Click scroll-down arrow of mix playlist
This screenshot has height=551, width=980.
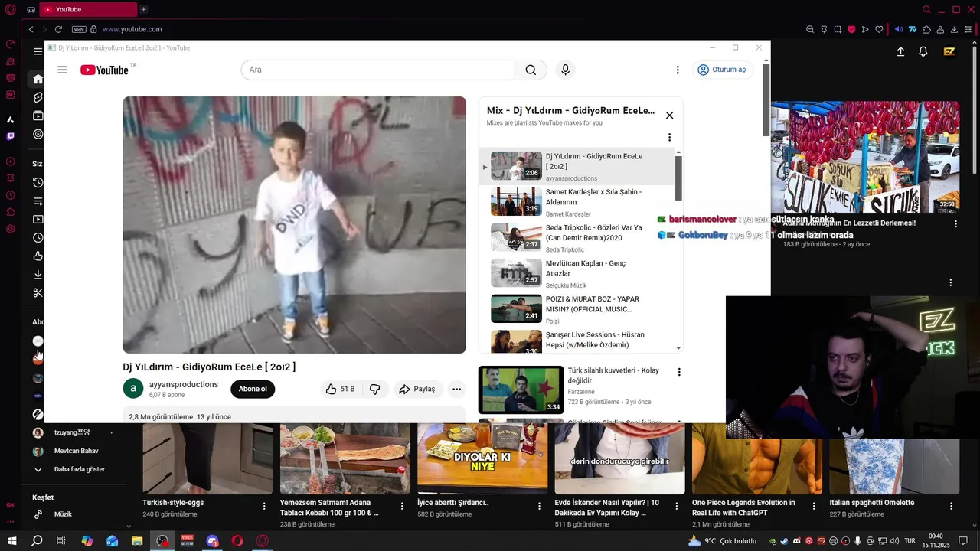click(x=678, y=348)
